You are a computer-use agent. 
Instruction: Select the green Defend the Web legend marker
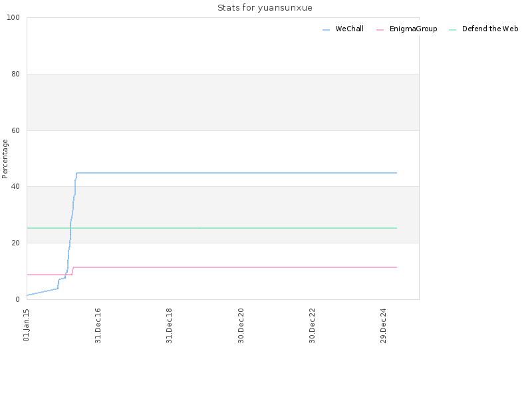[x=453, y=30]
